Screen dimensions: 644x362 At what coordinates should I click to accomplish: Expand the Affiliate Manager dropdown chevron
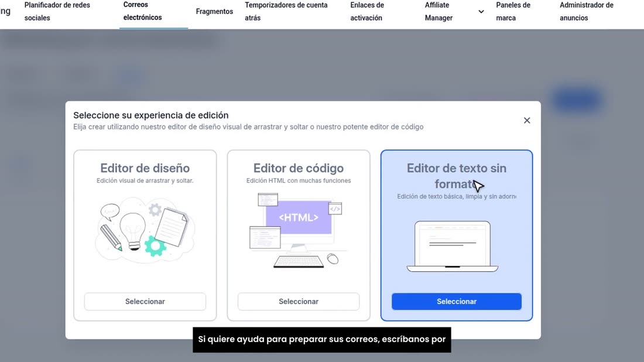[481, 12]
